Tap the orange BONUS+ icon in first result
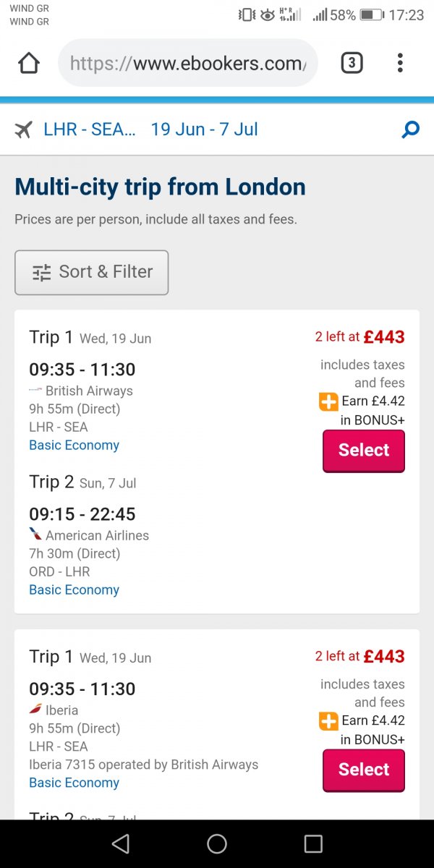This screenshot has width=434, height=868. click(x=328, y=401)
